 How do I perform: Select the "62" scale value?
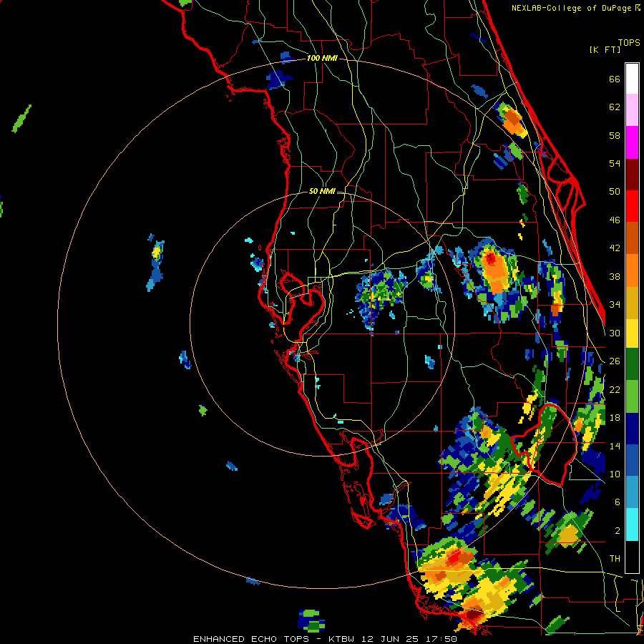pyautogui.click(x=615, y=107)
